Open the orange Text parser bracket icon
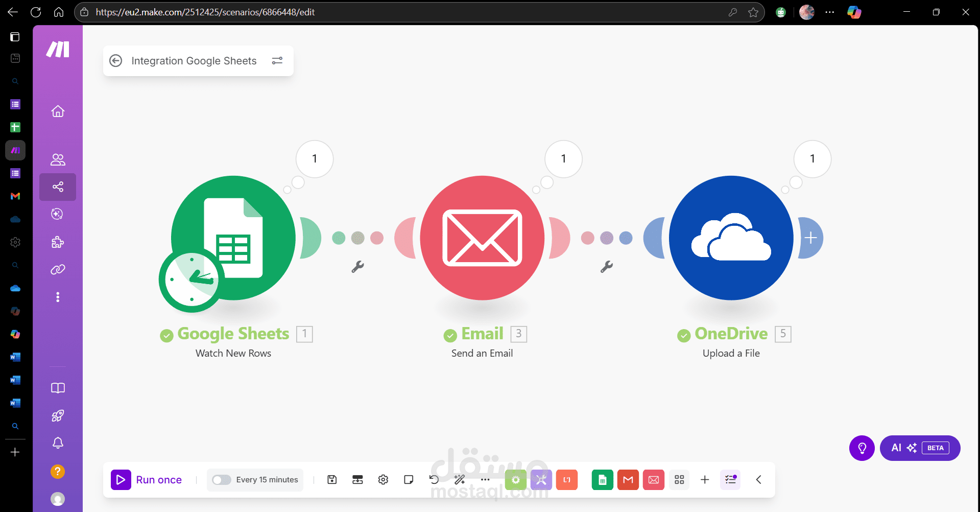980x512 pixels. (x=567, y=480)
